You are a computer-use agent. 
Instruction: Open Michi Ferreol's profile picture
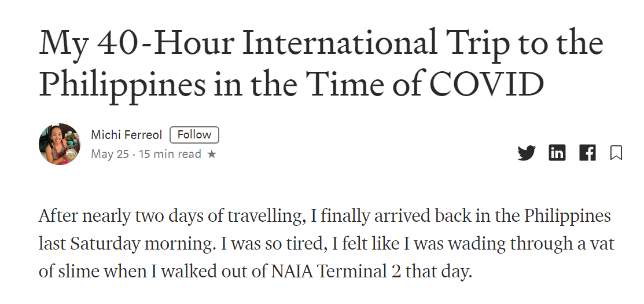pos(60,144)
